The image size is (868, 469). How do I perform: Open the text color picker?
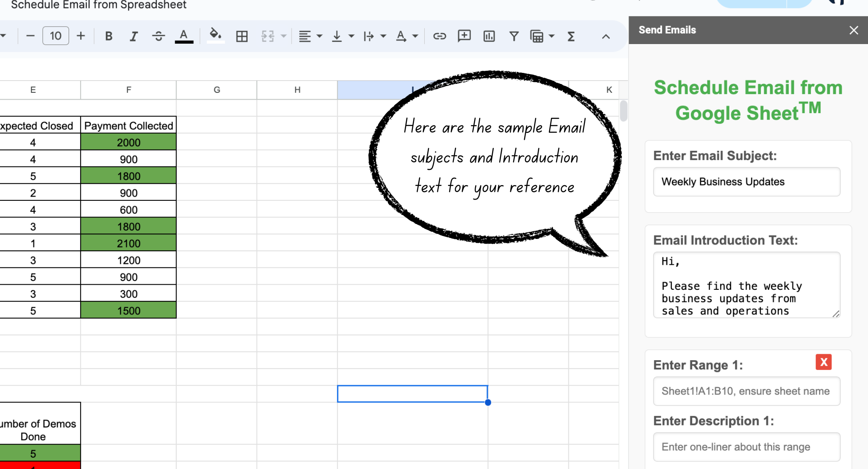coord(184,36)
